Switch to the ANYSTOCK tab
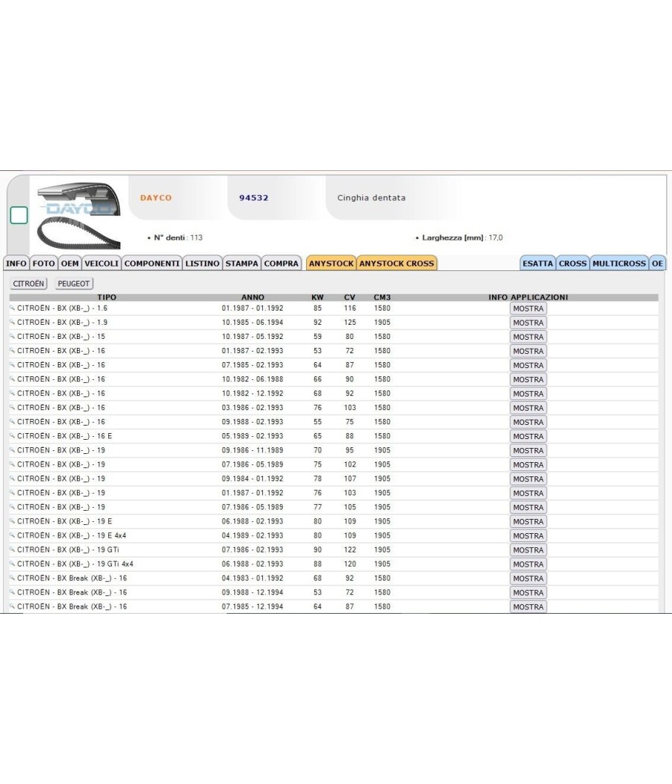This screenshot has height=784, width=672. tap(331, 264)
